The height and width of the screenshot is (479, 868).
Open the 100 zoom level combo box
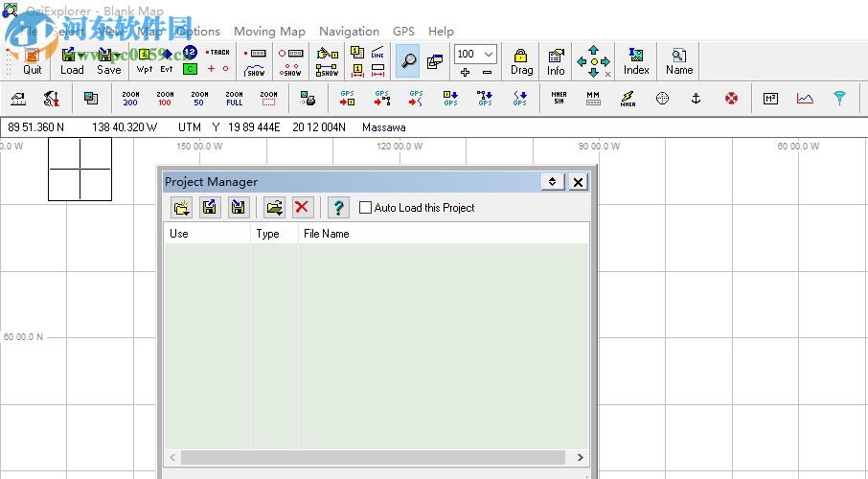coord(475,54)
